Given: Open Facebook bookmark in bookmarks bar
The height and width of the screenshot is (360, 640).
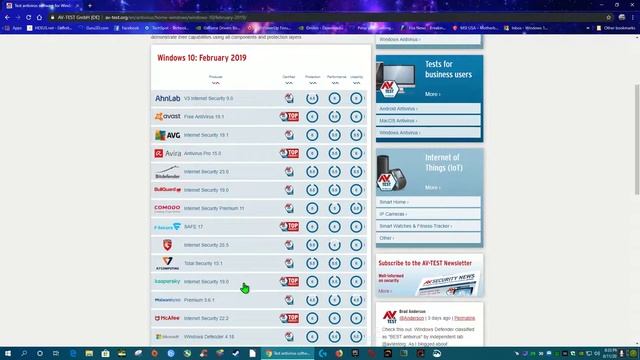Looking at the screenshot, I should click(127, 28).
